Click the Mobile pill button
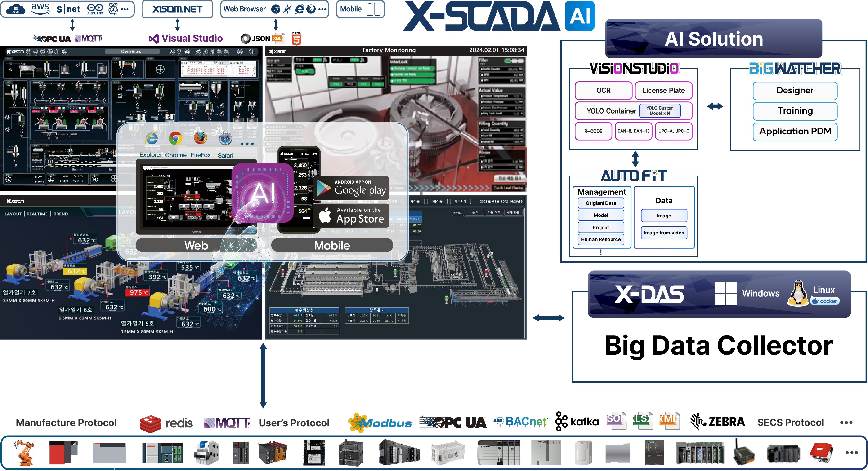The width and height of the screenshot is (868, 471). 332,245
